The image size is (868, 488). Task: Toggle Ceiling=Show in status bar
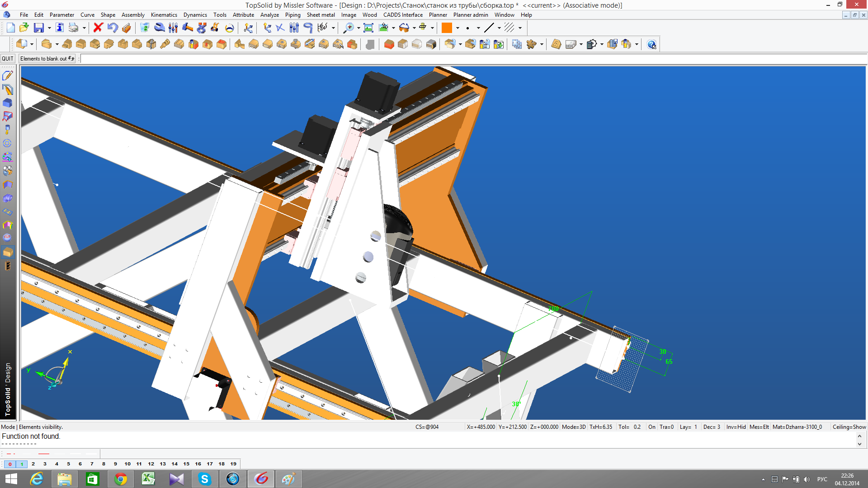click(849, 427)
